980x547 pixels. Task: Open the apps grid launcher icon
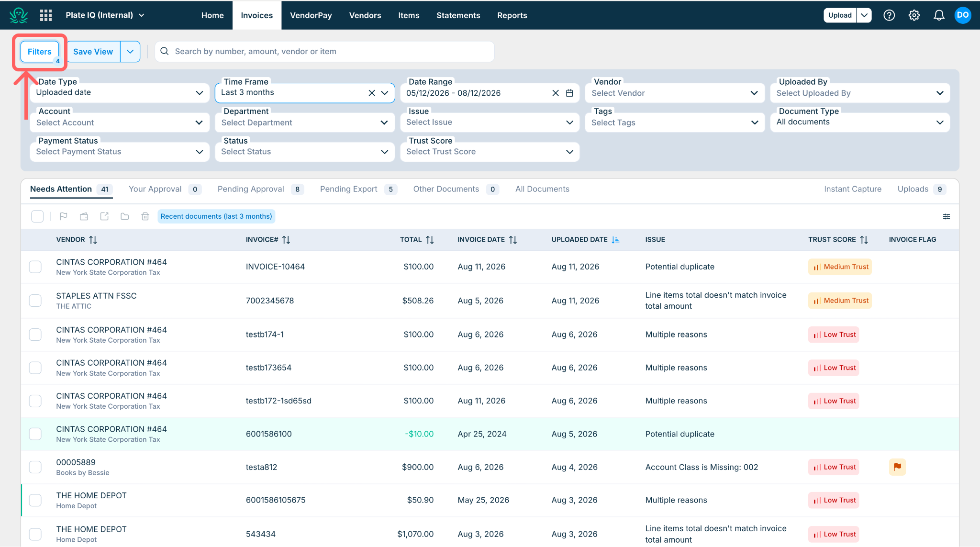[x=46, y=15]
